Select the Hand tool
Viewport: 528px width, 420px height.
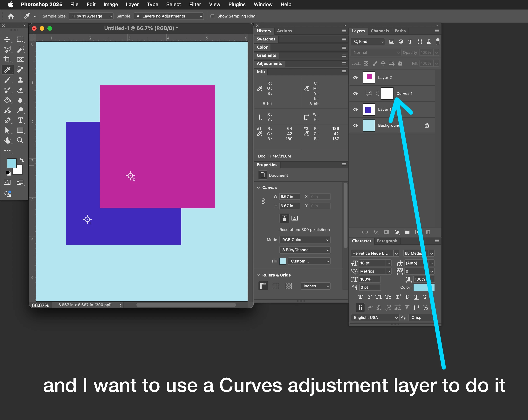[x=7, y=140]
